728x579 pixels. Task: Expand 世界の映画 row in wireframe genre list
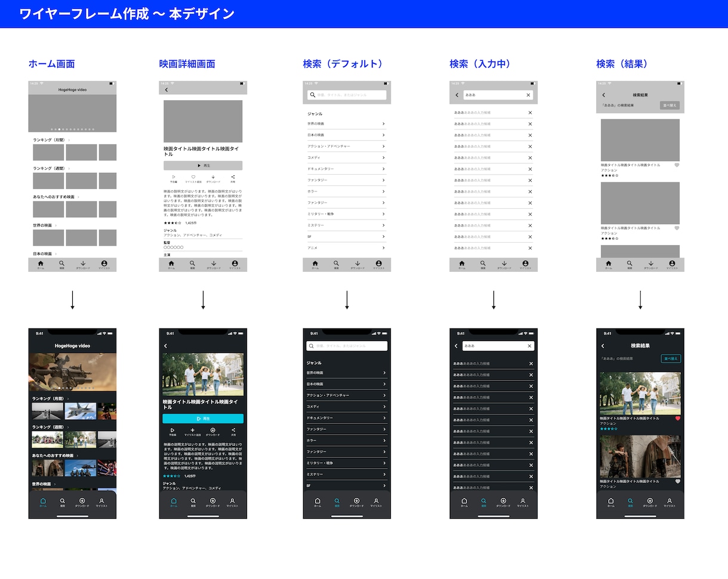click(347, 123)
